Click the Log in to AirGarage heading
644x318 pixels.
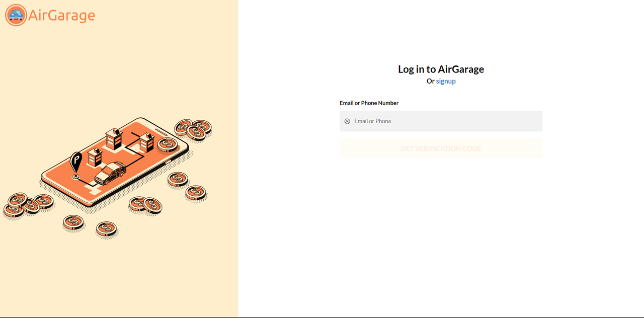click(x=441, y=69)
